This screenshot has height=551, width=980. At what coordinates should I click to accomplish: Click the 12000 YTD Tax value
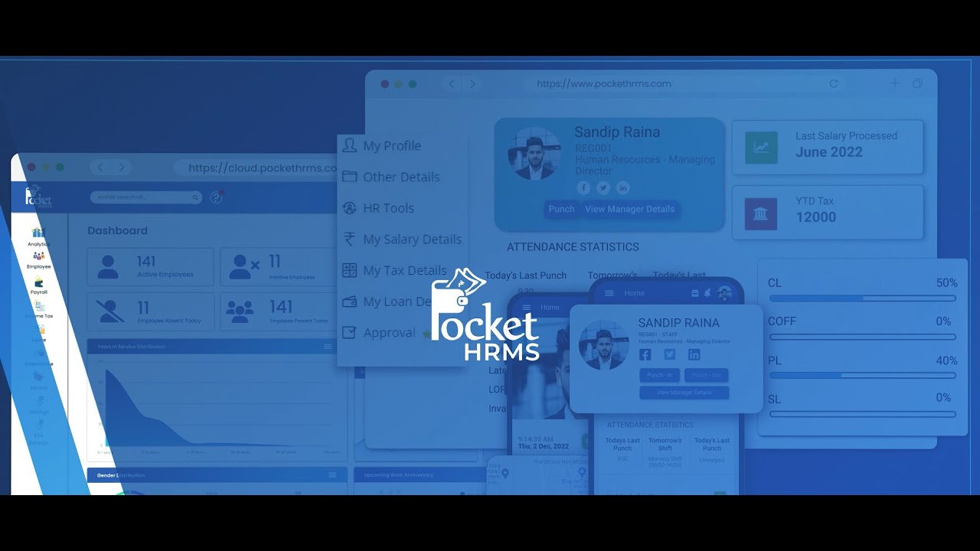point(815,217)
